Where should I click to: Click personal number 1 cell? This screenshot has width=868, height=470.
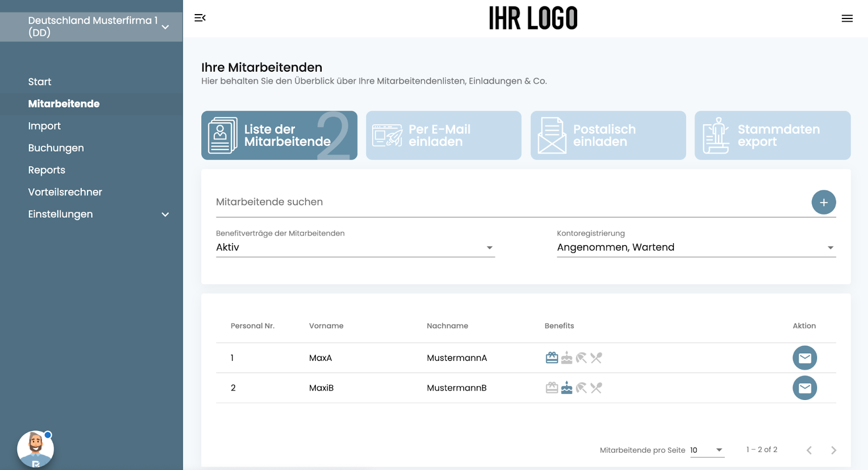point(232,358)
